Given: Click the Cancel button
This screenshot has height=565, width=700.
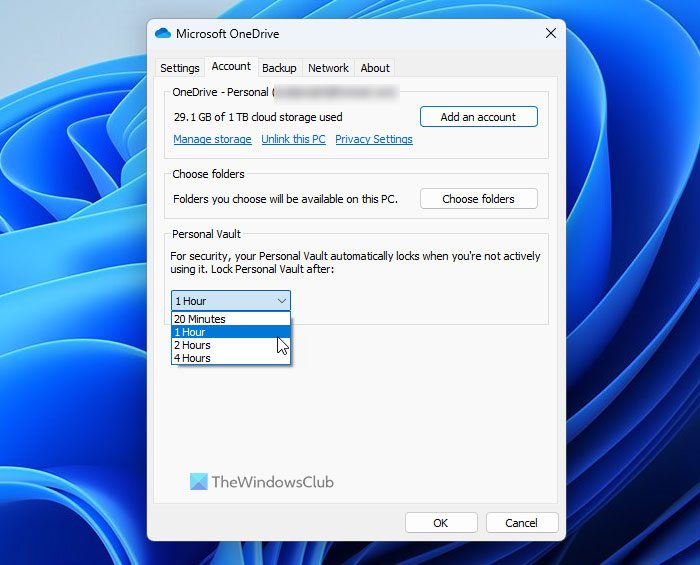Looking at the screenshot, I should [521, 523].
